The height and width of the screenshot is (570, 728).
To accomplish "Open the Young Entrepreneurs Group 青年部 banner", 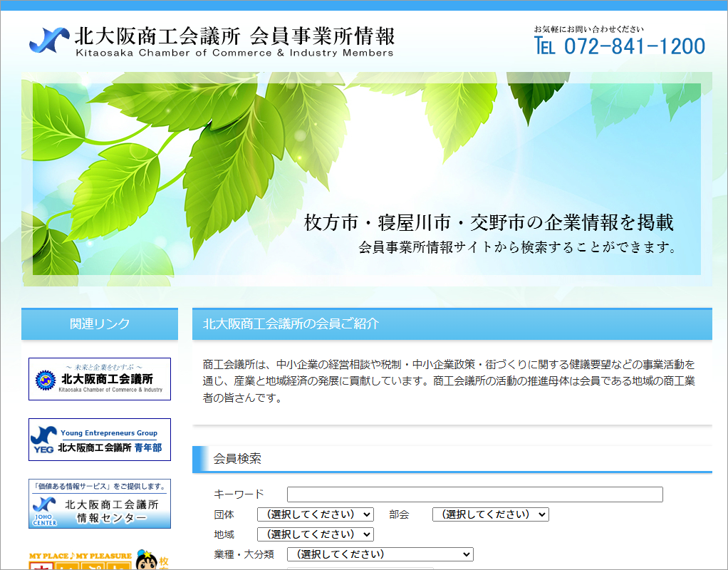I will 99,440.
